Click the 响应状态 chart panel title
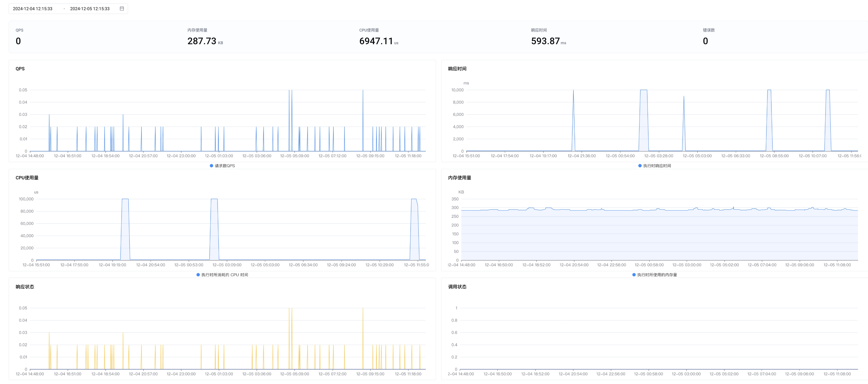Screen dimensions: 868x384 [x=25, y=287]
